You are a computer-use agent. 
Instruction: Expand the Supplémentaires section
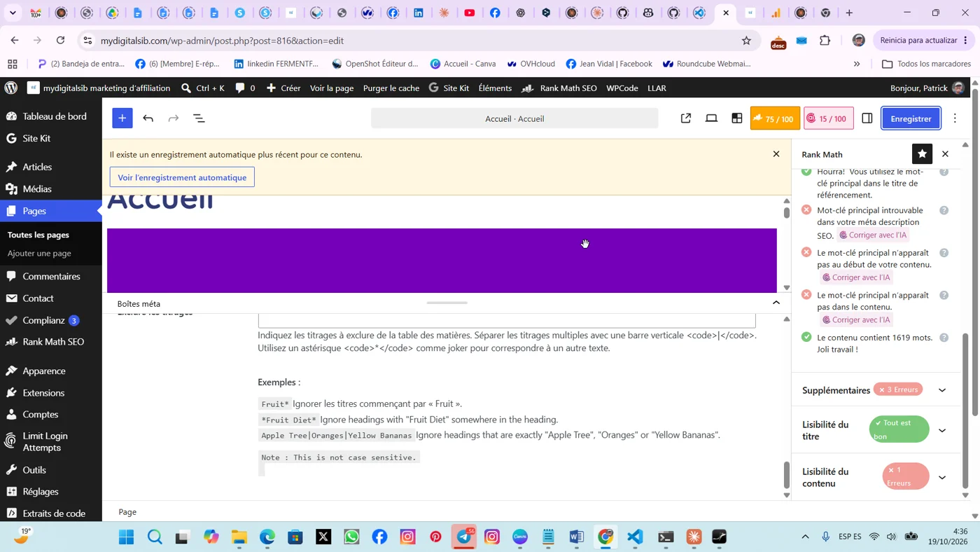tap(942, 390)
